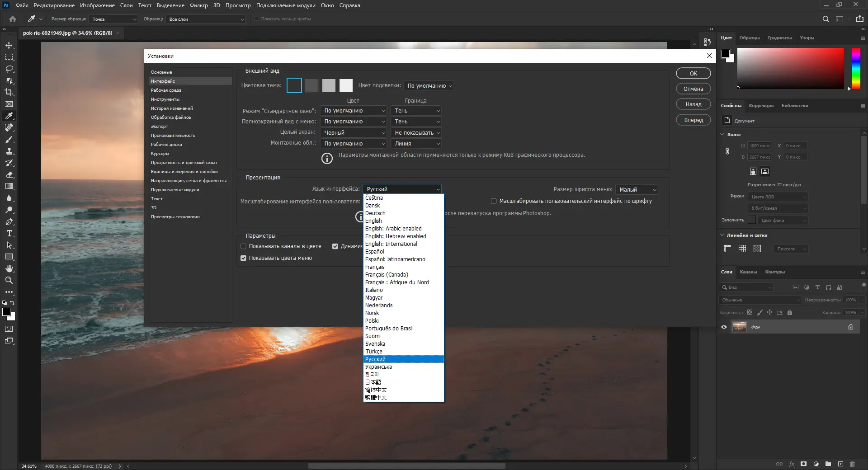Open the layer blend mode 'Обычные' dropdown
Viewport: 868px width, 470px height.
[x=760, y=300]
